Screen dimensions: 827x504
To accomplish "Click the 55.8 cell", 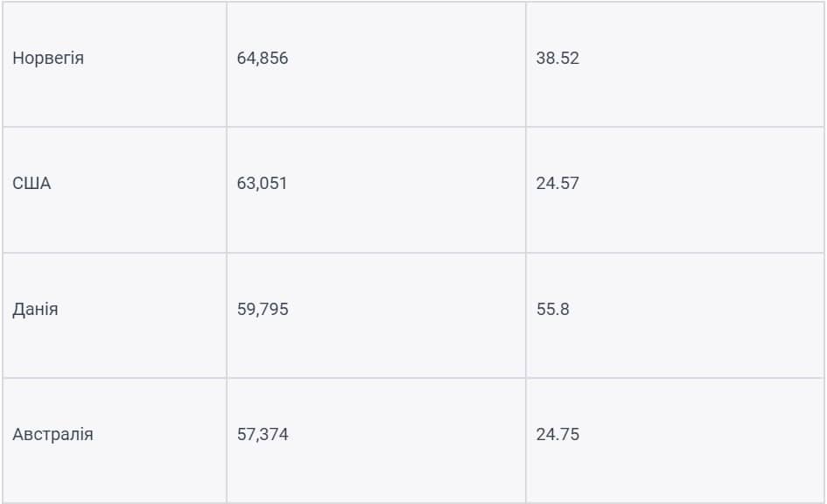I will (x=675, y=315).
